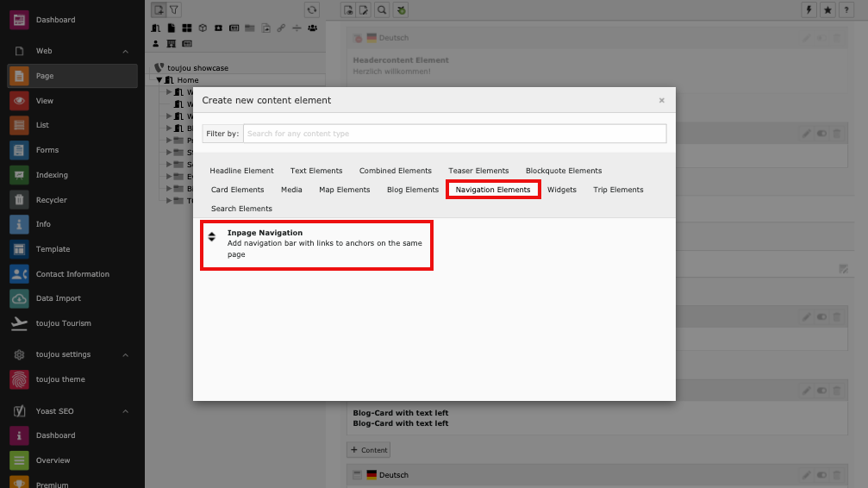
Task: Toggle visibility of the bottom Deutsch element
Action: pyautogui.click(x=821, y=475)
